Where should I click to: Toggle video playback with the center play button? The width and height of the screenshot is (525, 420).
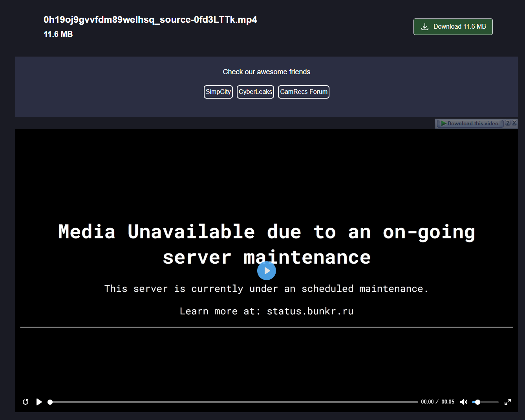(x=267, y=271)
